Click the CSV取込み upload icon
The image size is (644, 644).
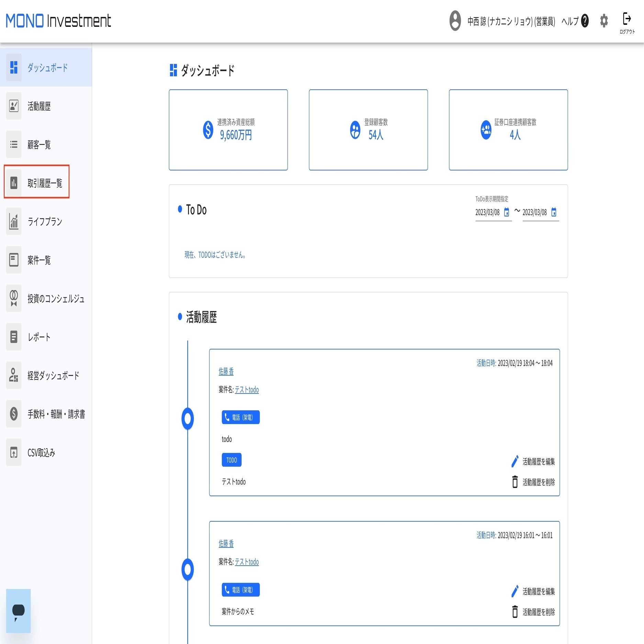pos(14,453)
